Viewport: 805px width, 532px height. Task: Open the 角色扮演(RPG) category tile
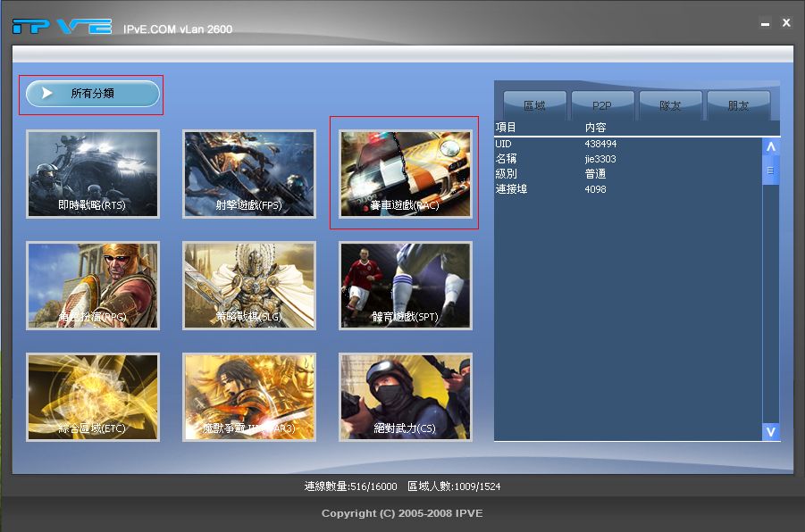pyautogui.click(x=93, y=286)
